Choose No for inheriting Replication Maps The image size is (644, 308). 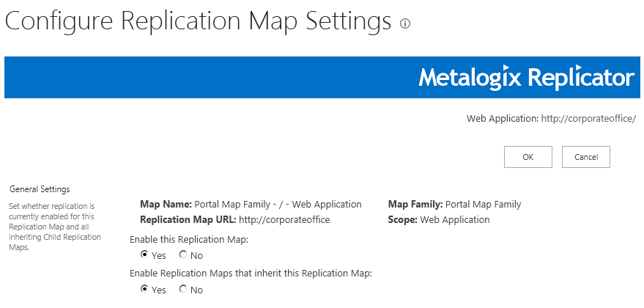pos(183,290)
